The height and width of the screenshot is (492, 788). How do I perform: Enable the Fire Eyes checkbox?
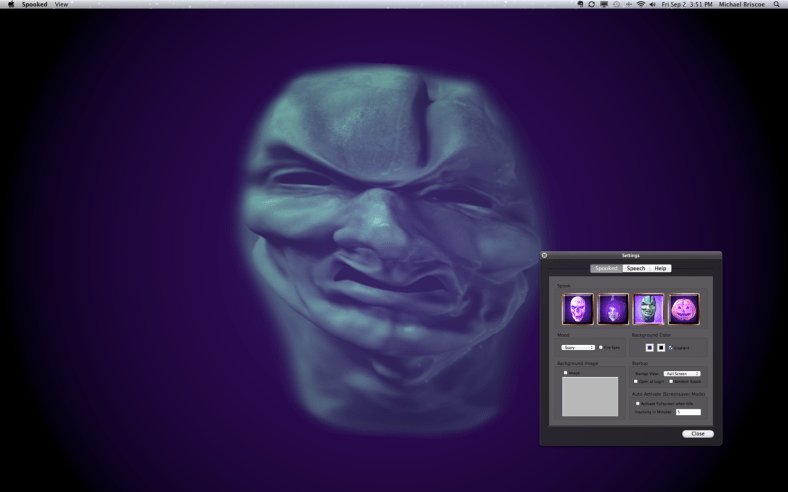601,347
